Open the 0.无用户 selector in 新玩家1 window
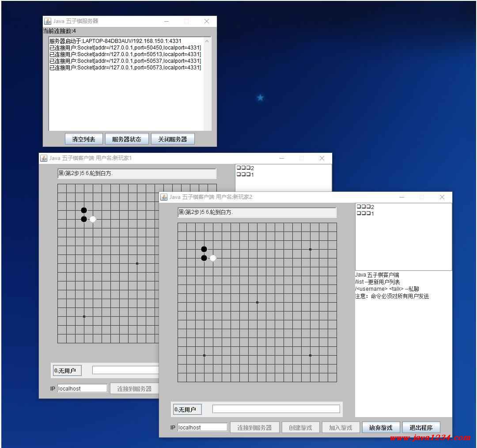The width and height of the screenshot is (477, 448). [x=67, y=371]
